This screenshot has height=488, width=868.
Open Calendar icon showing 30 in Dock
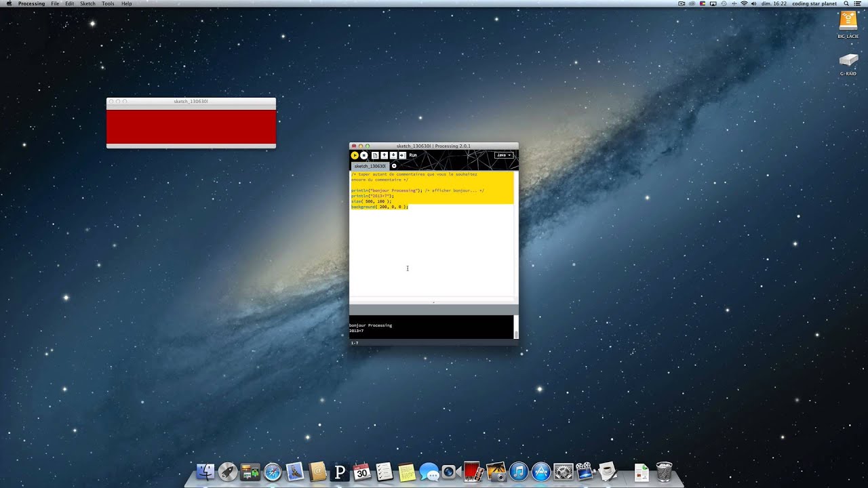[362, 472]
